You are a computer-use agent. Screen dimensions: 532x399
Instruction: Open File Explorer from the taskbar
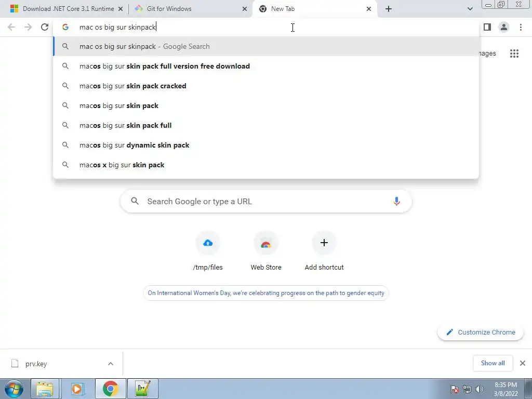[45, 389]
